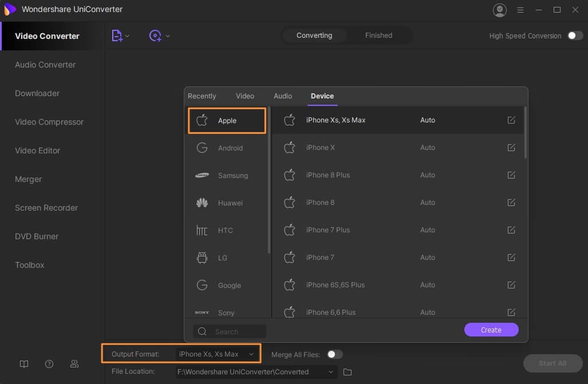Choose the iPhone X preset

tap(397, 148)
